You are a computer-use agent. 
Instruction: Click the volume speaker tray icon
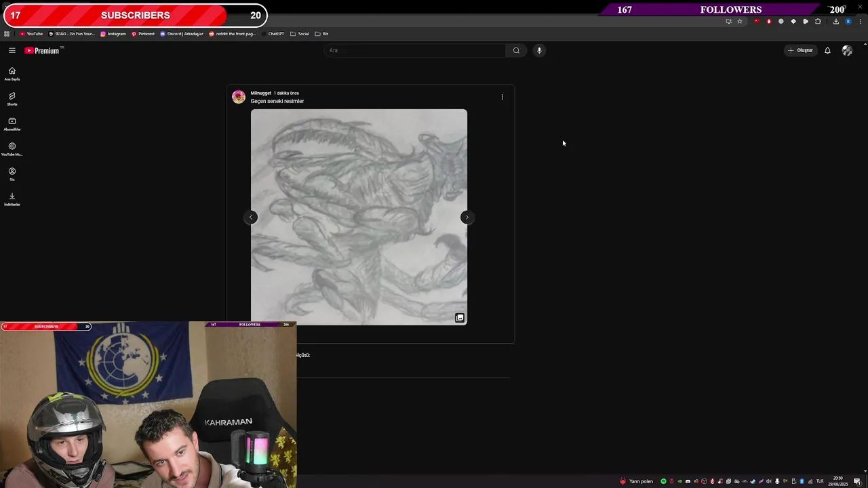tap(769, 481)
